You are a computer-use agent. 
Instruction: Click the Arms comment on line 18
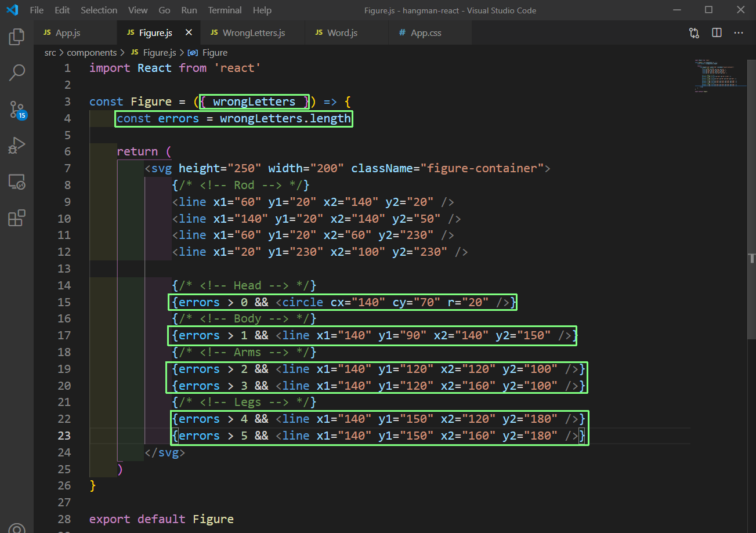pyautogui.click(x=244, y=352)
